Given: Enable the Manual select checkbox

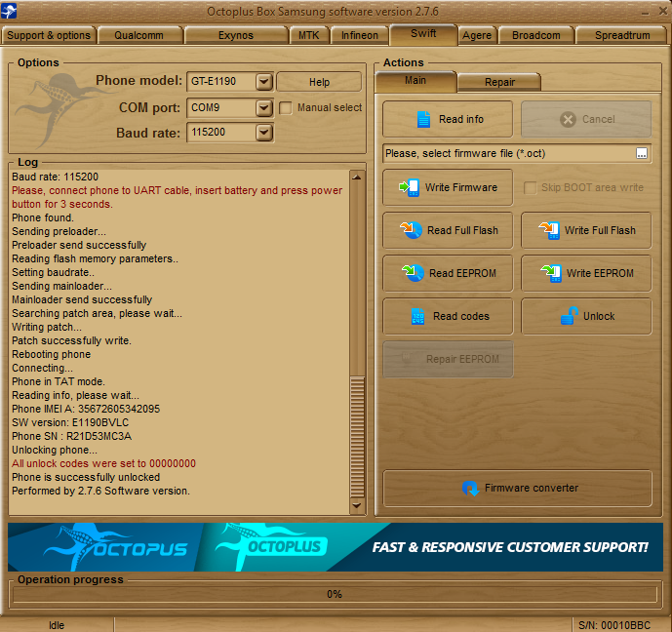Looking at the screenshot, I should [x=286, y=107].
